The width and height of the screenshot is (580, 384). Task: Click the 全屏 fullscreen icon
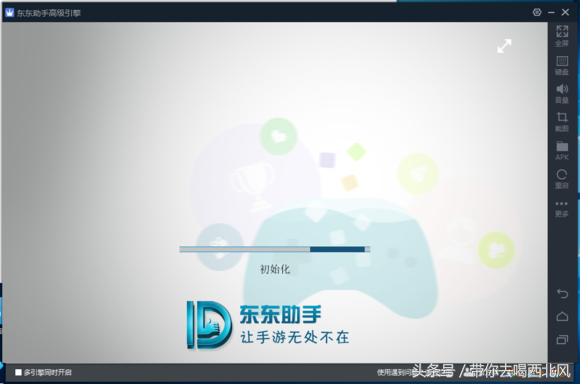[x=562, y=36]
